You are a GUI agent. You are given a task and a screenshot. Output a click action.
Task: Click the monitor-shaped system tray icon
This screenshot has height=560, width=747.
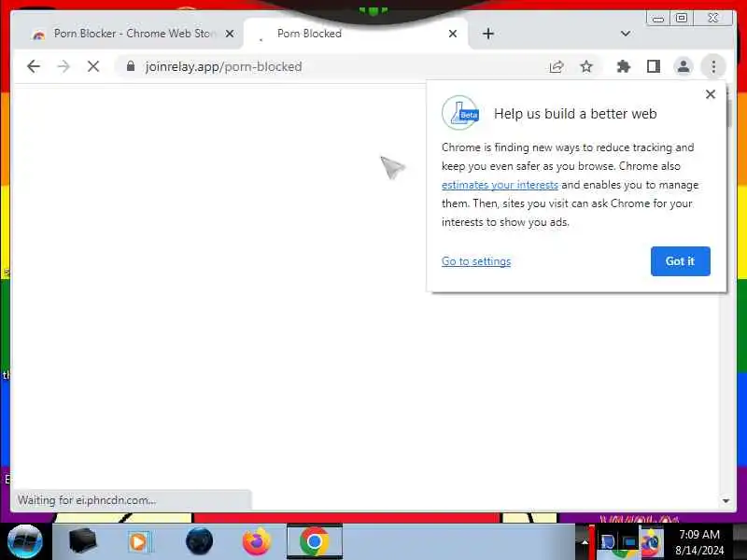629,542
